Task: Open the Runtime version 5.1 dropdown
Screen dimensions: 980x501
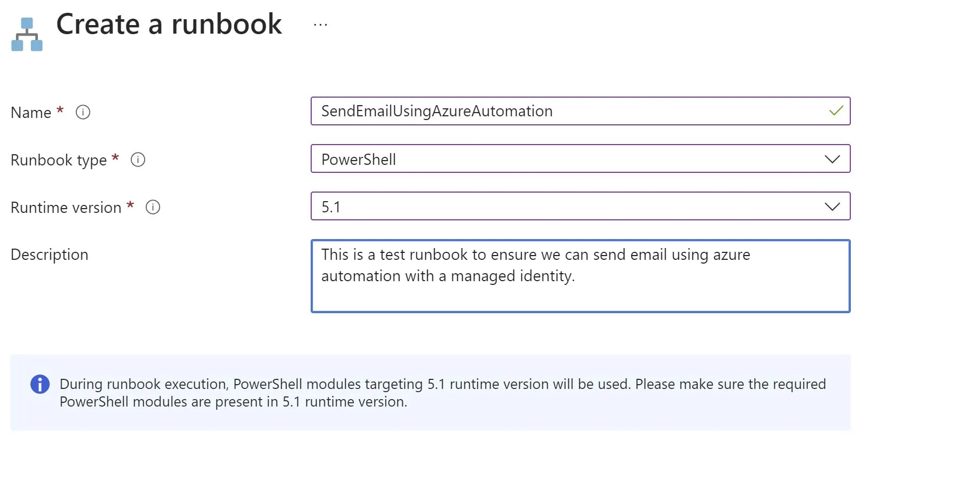Action: [x=580, y=206]
